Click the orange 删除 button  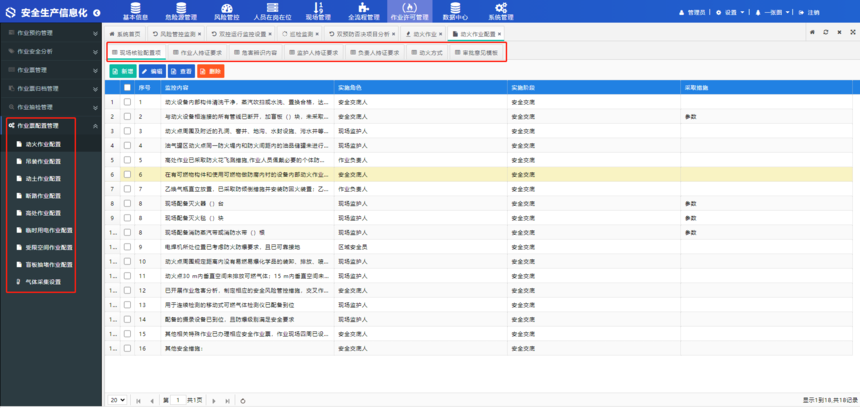point(211,72)
